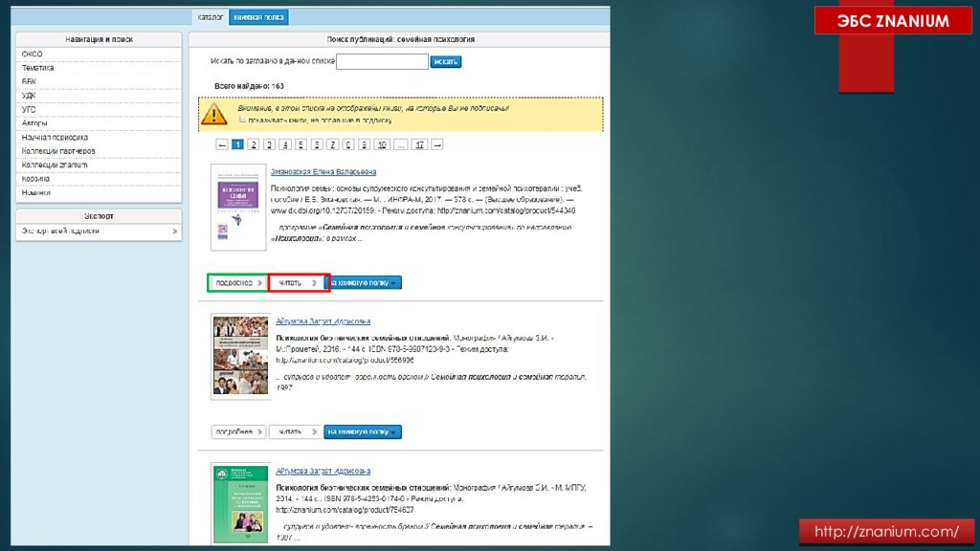Open author link Змановская Елена Валерьевна
This screenshot has width=980, height=551.
click(x=323, y=172)
